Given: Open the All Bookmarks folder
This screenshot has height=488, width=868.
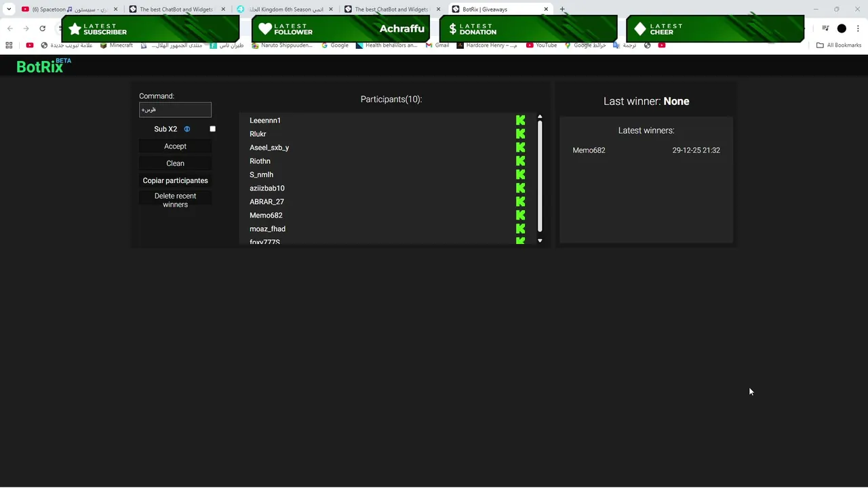Looking at the screenshot, I should [839, 45].
